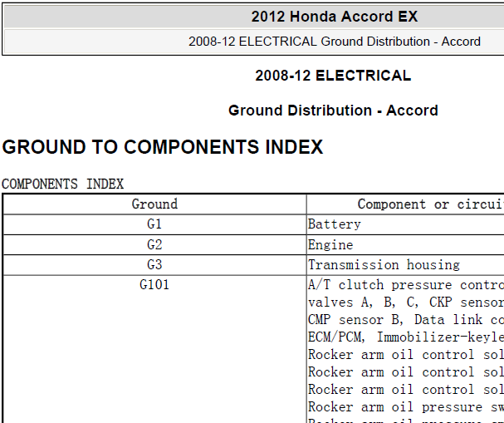504x423 pixels.
Task: Click the 'ECM/PCM, Immobilizer-keyle' line
Action: click(406, 337)
